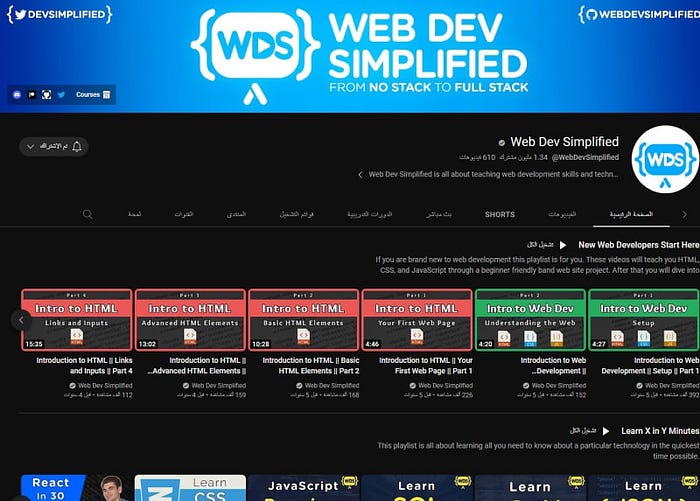Open title 'Introduction to Web Development || Setup || Part 1'

click(650, 365)
